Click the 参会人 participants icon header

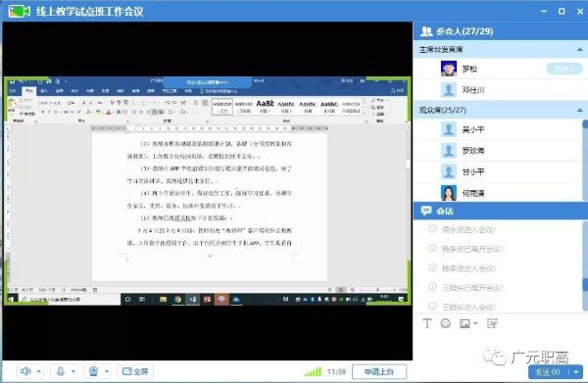426,31
